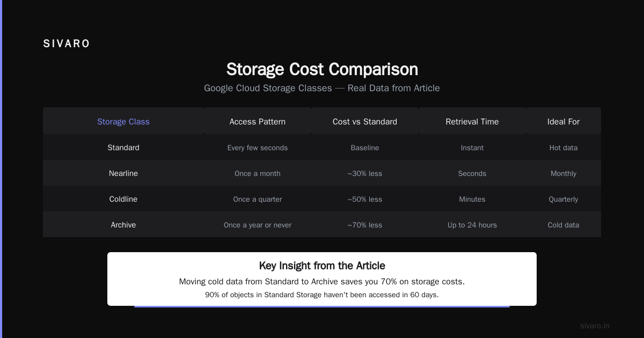Image resolution: width=644 pixels, height=338 pixels.
Task: Select the 'Cost vs Standard' column header
Action: point(365,121)
